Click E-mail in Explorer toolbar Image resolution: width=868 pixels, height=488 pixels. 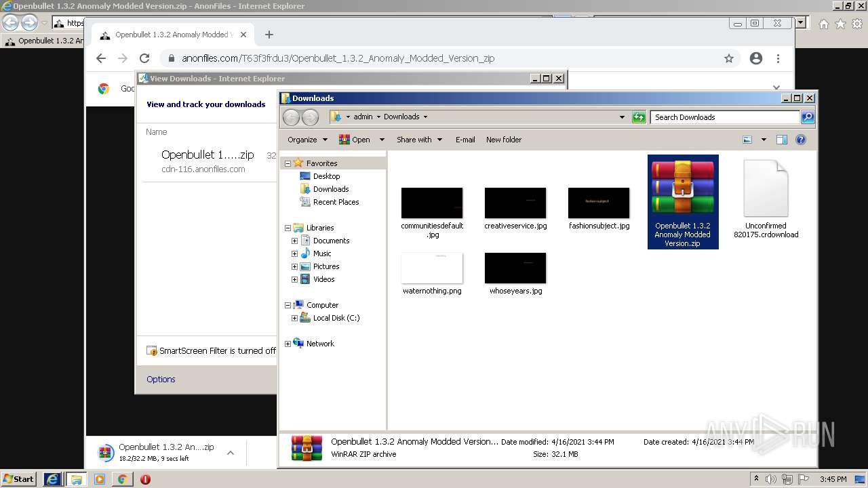click(465, 140)
